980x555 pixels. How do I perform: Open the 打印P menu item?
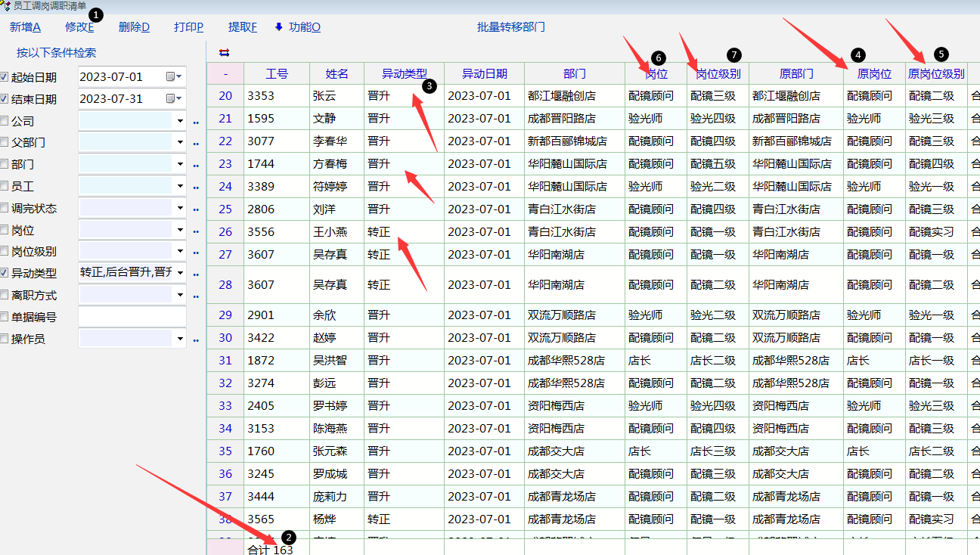pyautogui.click(x=188, y=27)
